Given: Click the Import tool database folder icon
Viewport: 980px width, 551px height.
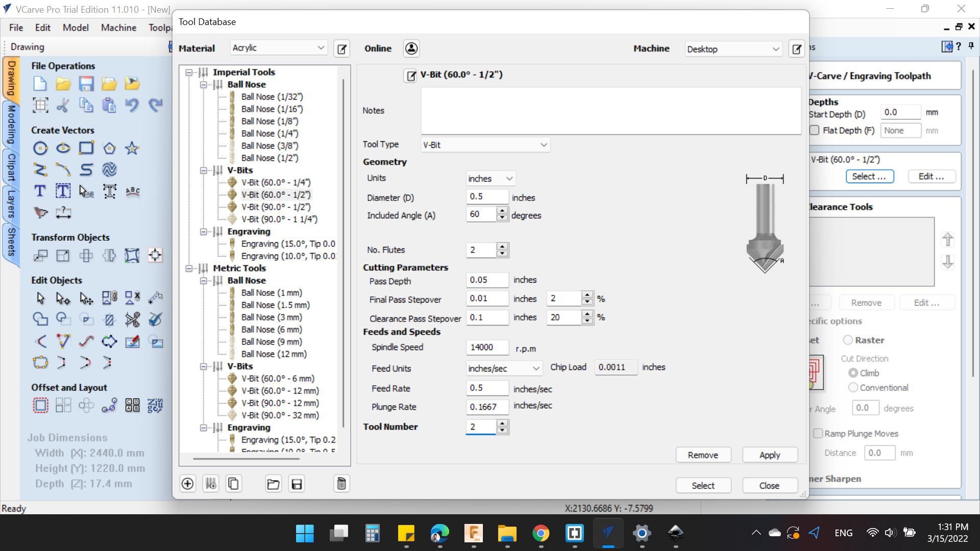Looking at the screenshot, I should click(x=274, y=484).
